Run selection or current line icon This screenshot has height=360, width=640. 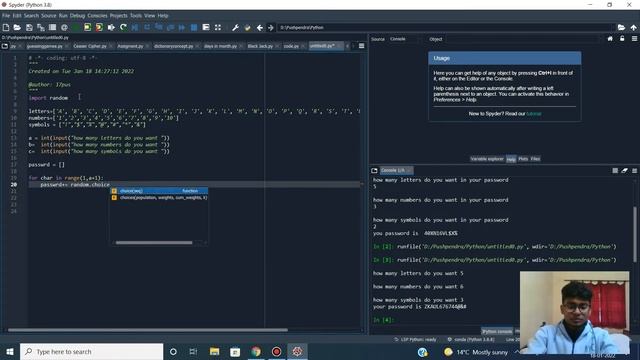coord(111,27)
